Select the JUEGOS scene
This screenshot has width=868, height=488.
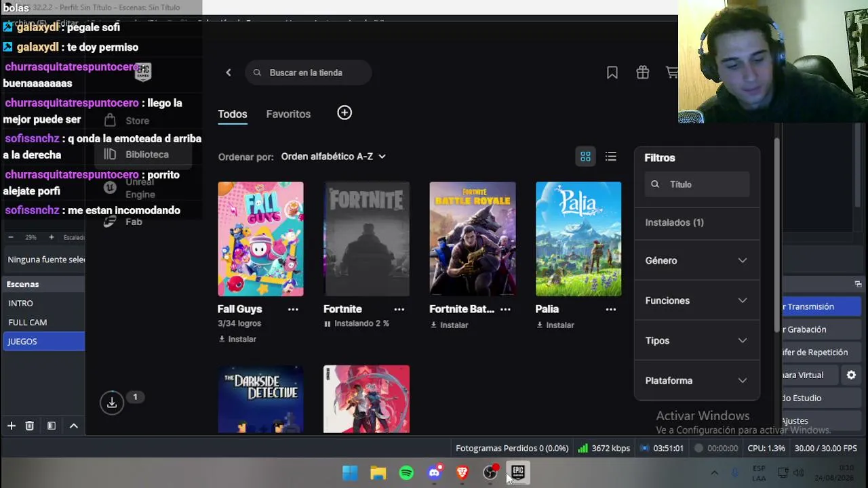click(x=43, y=341)
